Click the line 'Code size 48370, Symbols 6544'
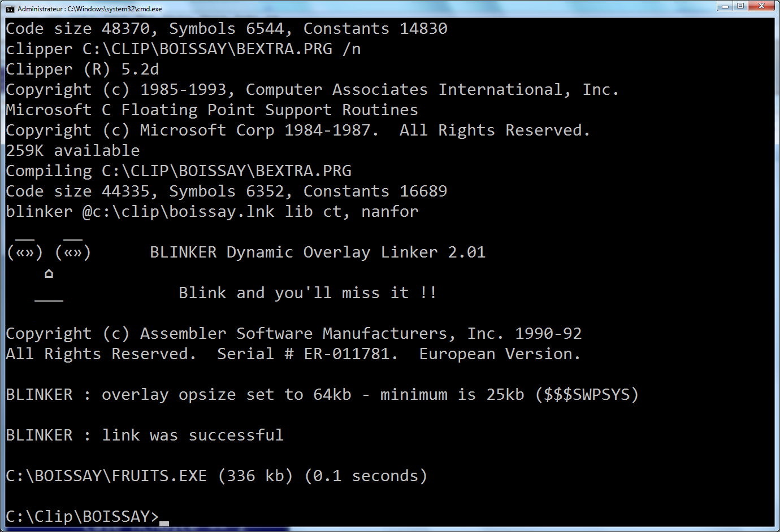Screen dimensions: 780x532 coord(227,29)
